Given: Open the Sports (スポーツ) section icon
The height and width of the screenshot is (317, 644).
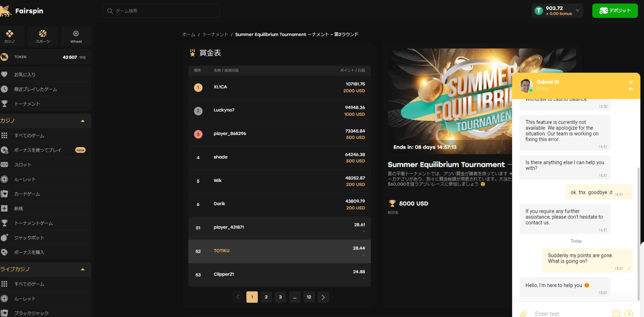Looking at the screenshot, I should pyautogui.click(x=43, y=36).
